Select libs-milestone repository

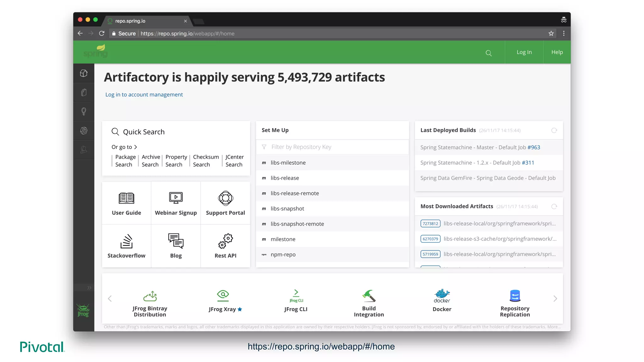[332, 163]
